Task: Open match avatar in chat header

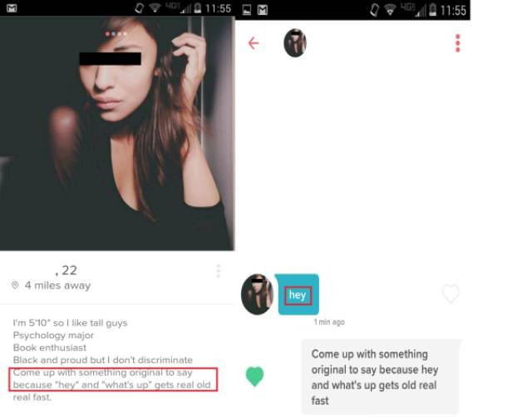Action: [295, 43]
